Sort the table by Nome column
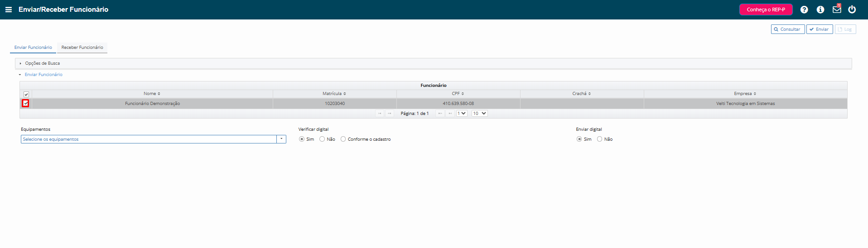The image size is (868, 248). (152, 94)
